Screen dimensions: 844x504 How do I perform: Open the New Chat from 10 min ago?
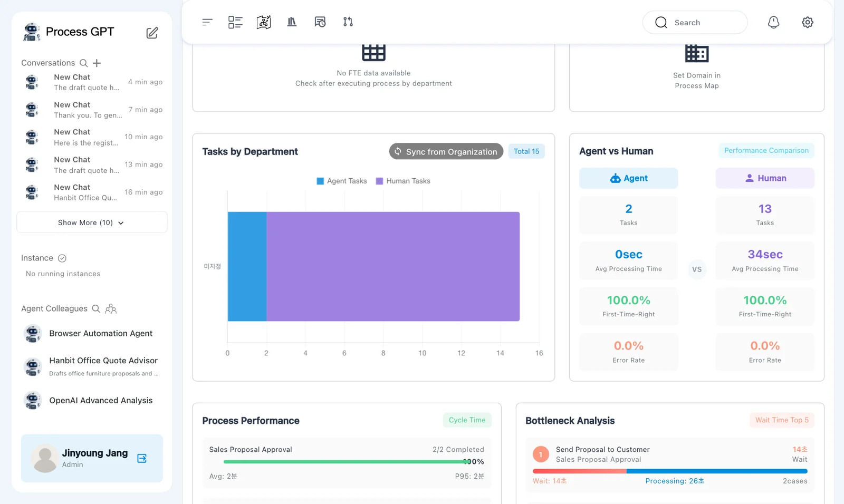[92, 137]
